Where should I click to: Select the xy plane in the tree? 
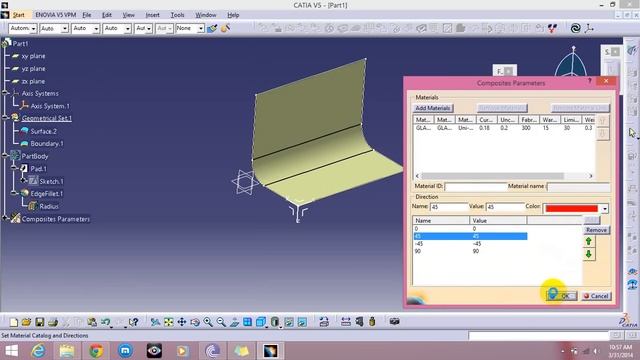pyautogui.click(x=33, y=56)
